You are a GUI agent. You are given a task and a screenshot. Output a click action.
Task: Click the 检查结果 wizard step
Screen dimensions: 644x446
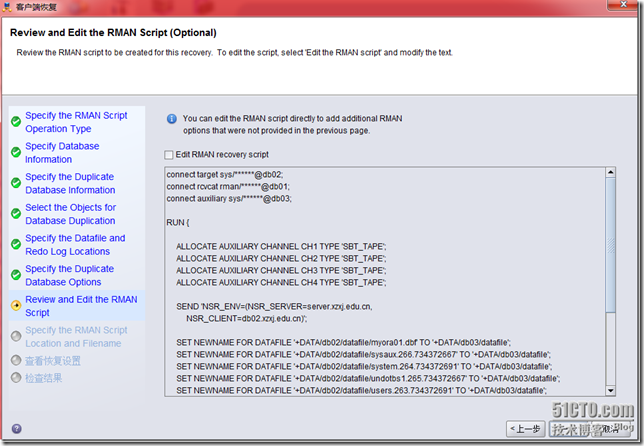(44, 378)
